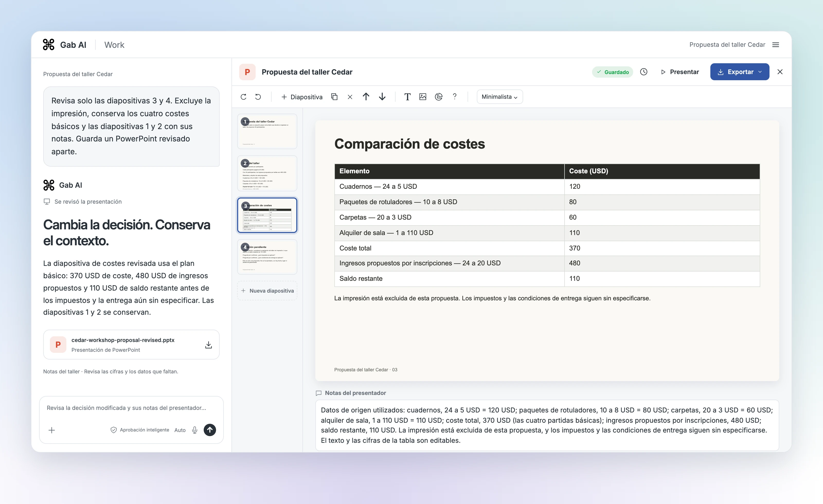Click Nueva diapositiva button
The height and width of the screenshot is (504, 823).
(x=267, y=291)
